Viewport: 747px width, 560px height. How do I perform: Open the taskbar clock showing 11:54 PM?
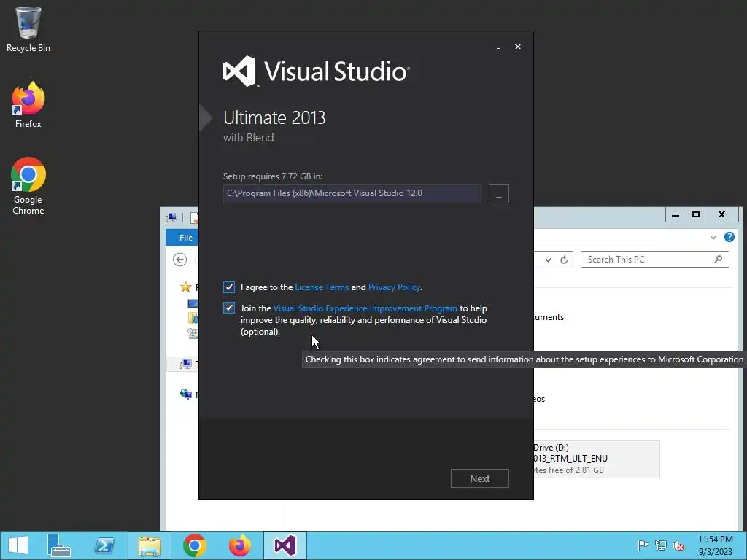(x=715, y=545)
